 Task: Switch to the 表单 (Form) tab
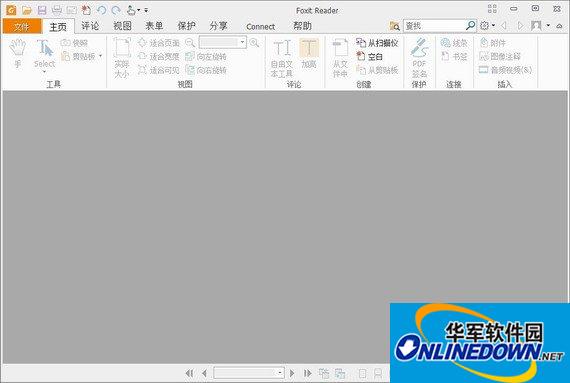click(x=154, y=26)
